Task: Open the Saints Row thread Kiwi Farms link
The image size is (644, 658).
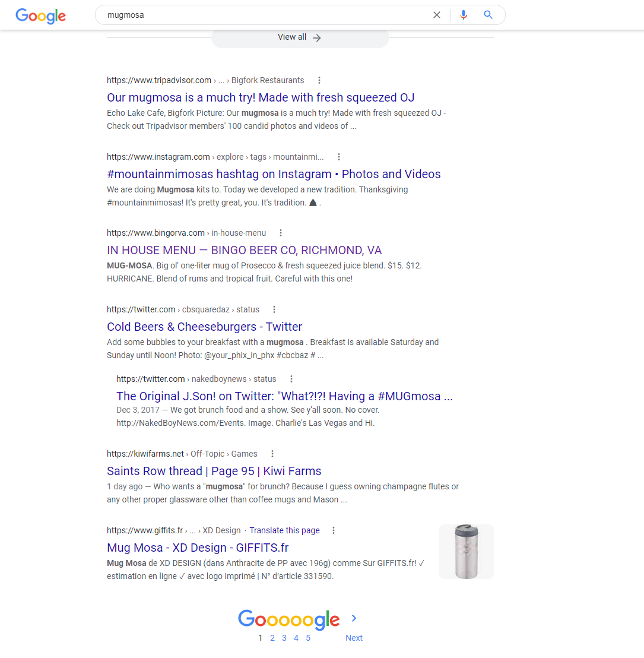Action: (x=214, y=471)
